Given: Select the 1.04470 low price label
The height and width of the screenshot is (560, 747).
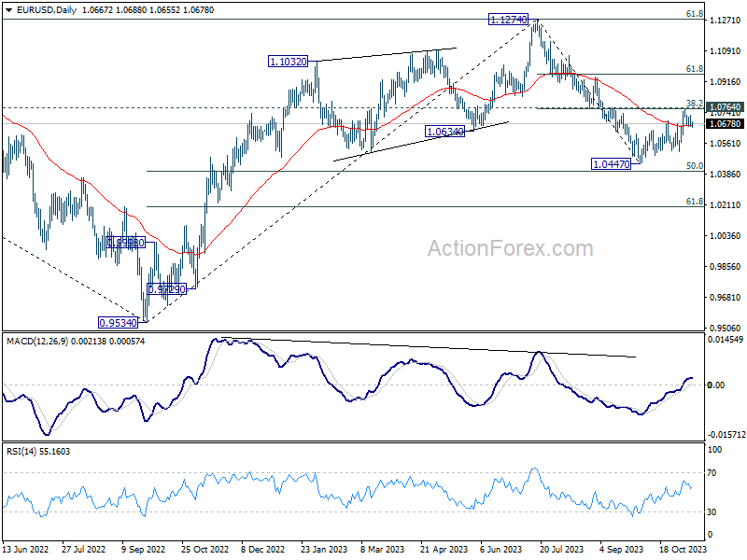Looking at the screenshot, I should (x=611, y=164).
